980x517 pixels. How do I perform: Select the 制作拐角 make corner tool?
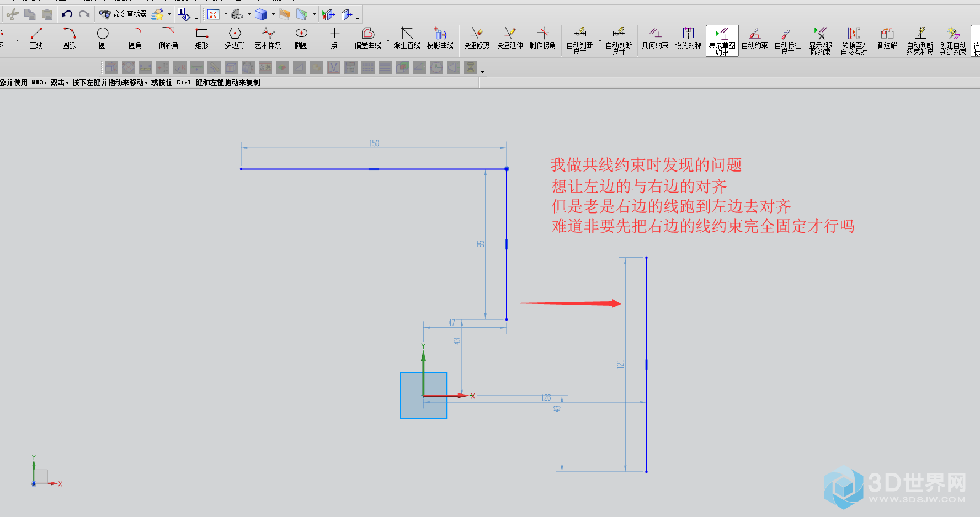pyautogui.click(x=543, y=39)
